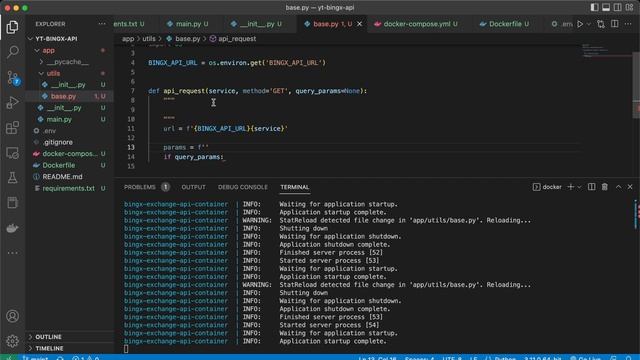The width and height of the screenshot is (640, 360).
Task: Open the Manage settings gear
Action: click(12, 341)
